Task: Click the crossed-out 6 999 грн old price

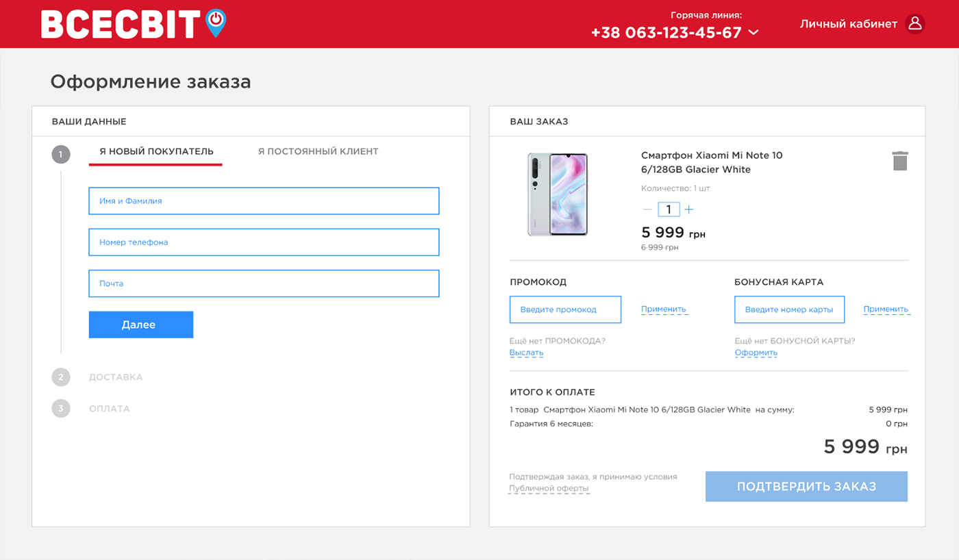Action: coord(660,247)
